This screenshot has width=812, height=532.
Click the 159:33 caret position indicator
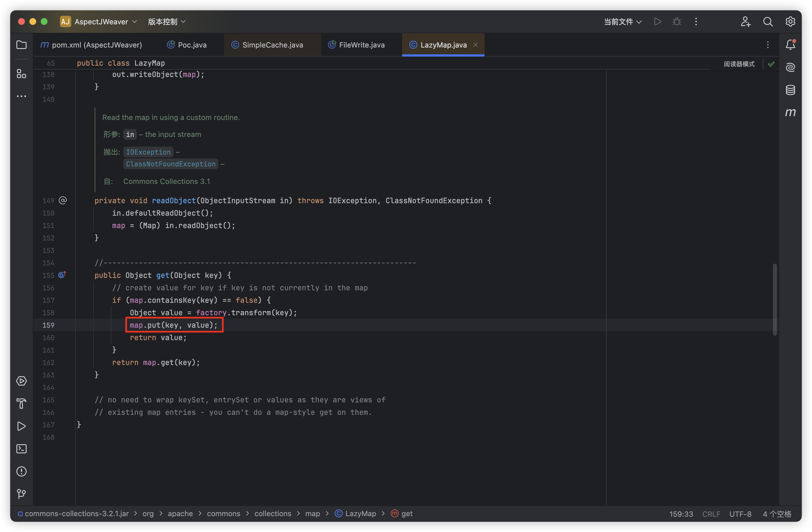[x=681, y=514]
